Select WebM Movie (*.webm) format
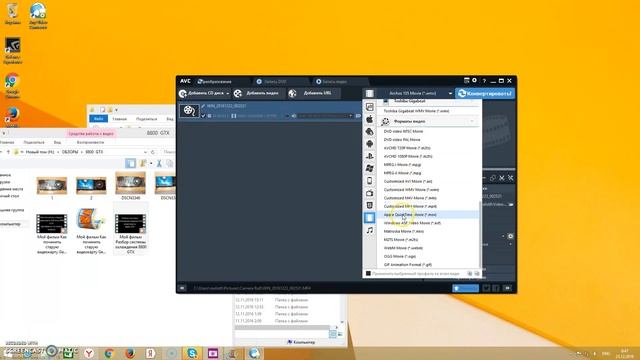Screen dimensions: 640x360 pyautogui.click(x=428, y=248)
